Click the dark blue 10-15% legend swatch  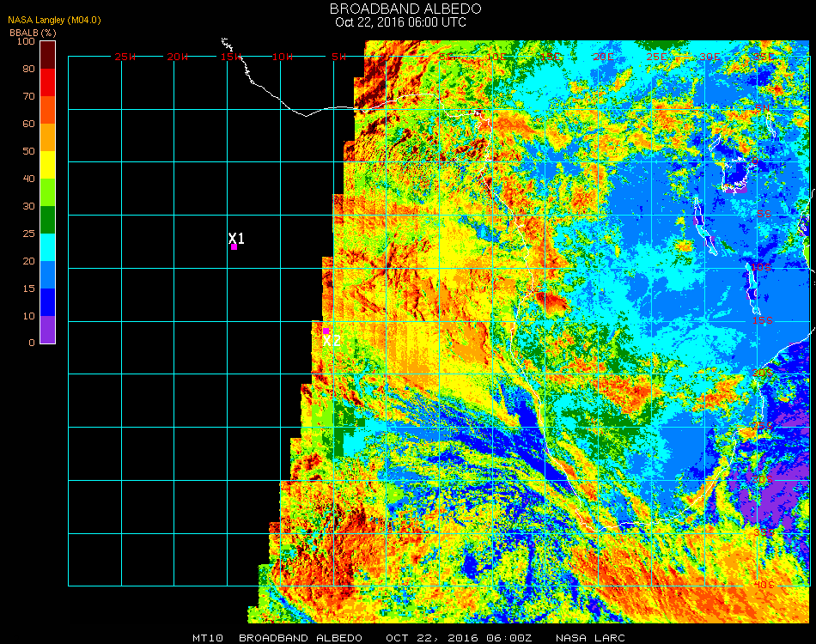pyautogui.click(x=47, y=301)
